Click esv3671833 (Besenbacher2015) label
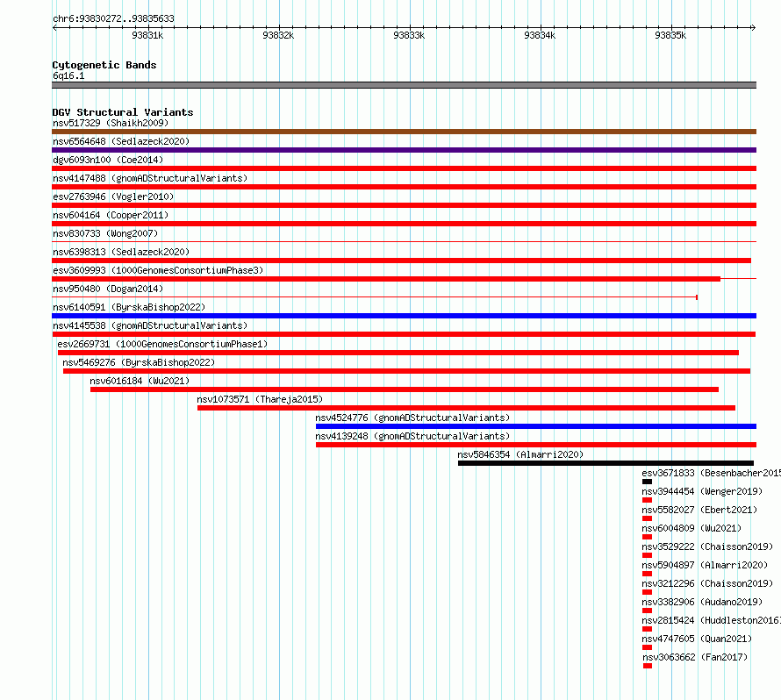Screen dimensions: 781x700 712,473
